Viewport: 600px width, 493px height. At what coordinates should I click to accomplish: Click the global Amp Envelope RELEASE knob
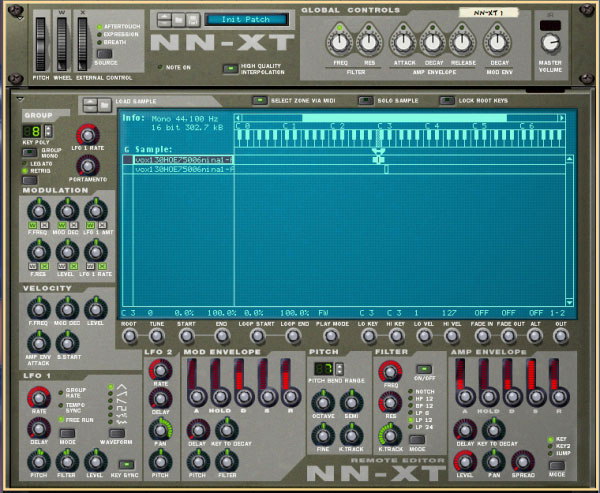point(462,42)
